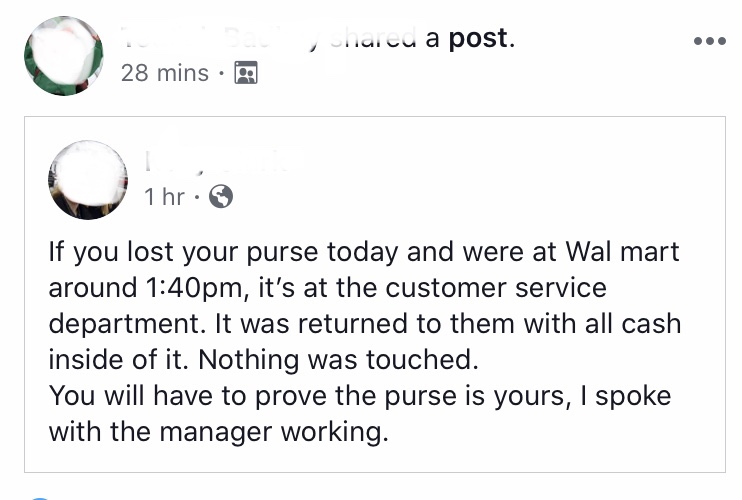This screenshot has width=742, height=500.
Task: Click the blurred sharer name in header
Action: tap(220, 39)
